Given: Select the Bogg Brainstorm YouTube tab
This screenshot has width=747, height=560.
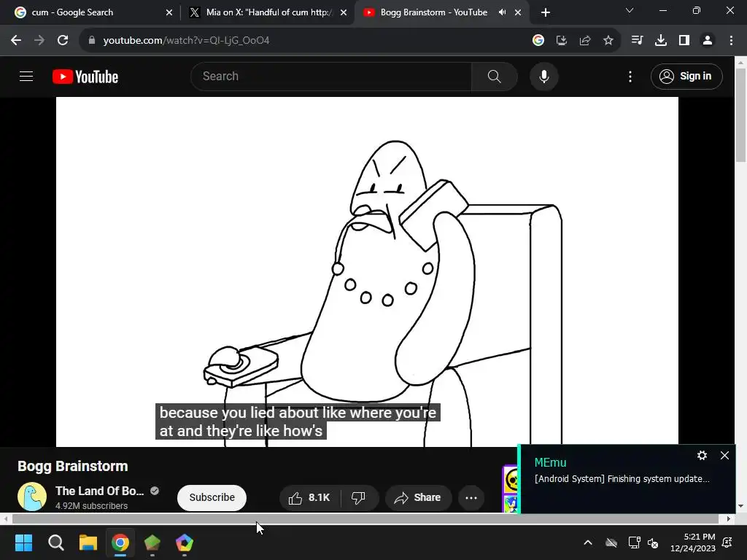Looking at the screenshot, I should click(433, 12).
